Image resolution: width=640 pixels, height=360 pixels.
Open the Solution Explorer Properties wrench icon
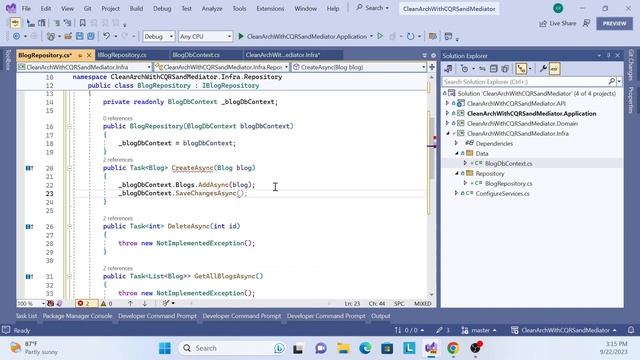543,69
